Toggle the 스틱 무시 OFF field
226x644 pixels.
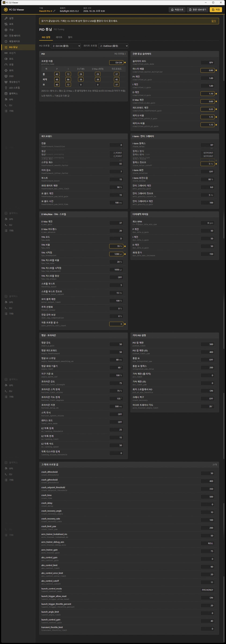[116, 414]
